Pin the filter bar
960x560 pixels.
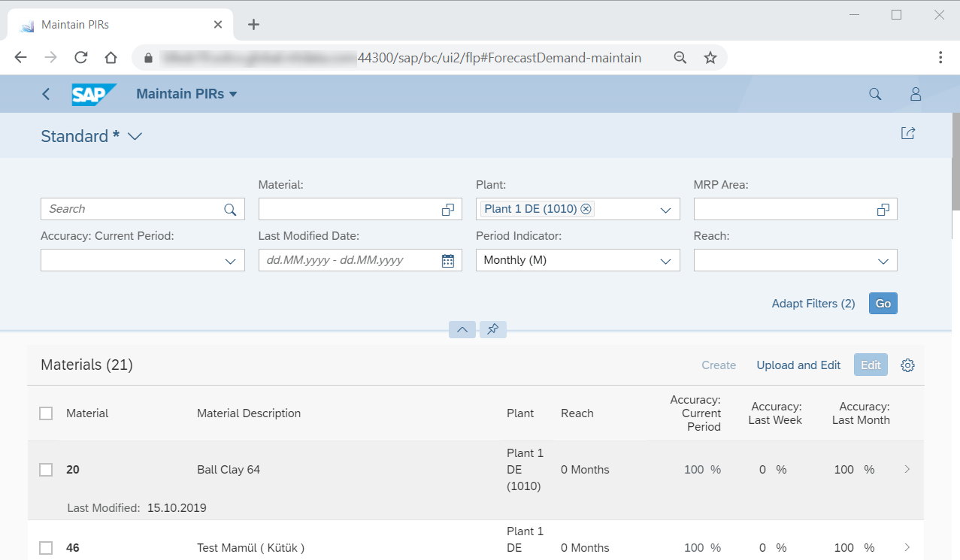pyautogui.click(x=492, y=329)
